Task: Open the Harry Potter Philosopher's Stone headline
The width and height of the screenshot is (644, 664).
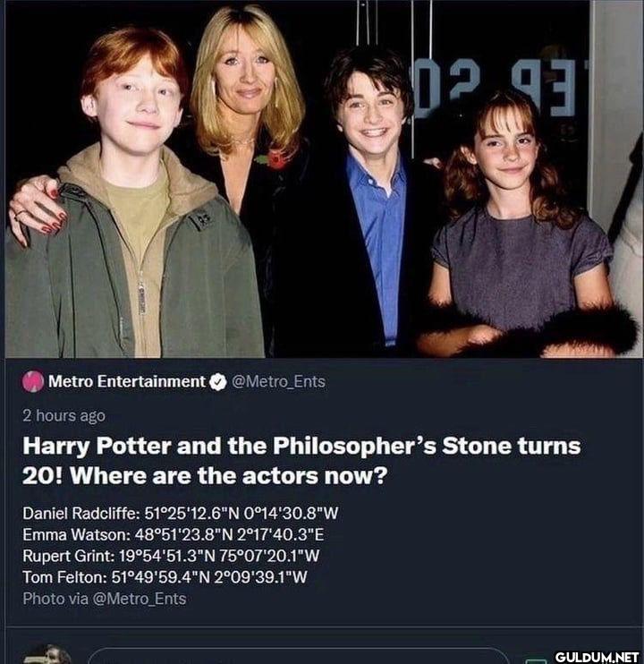Action: coord(301,460)
